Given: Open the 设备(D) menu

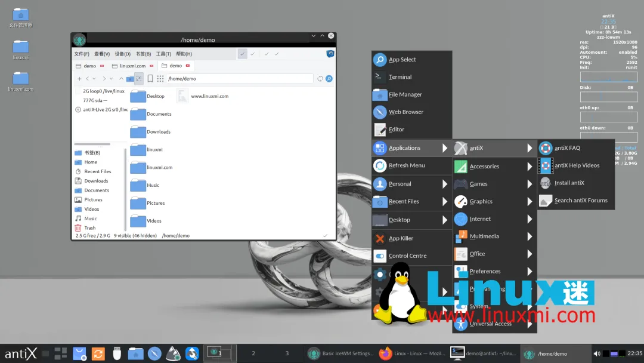Looking at the screenshot, I should (122, 54).
